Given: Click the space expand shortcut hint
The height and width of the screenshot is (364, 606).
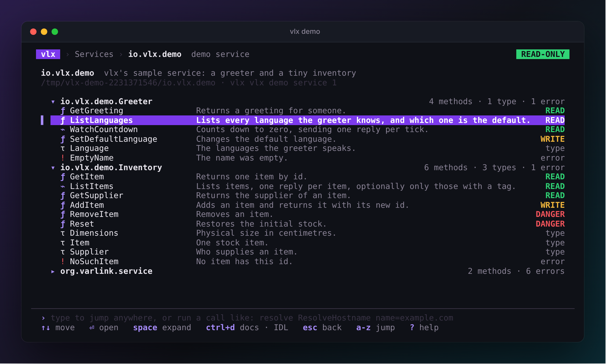Looking at the screenshot, I should point(162,327).
